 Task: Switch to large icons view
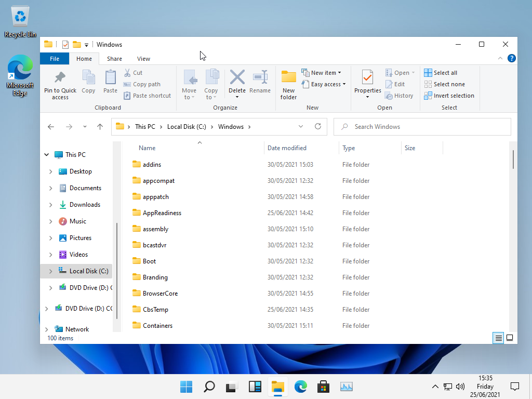coord(510,338)
